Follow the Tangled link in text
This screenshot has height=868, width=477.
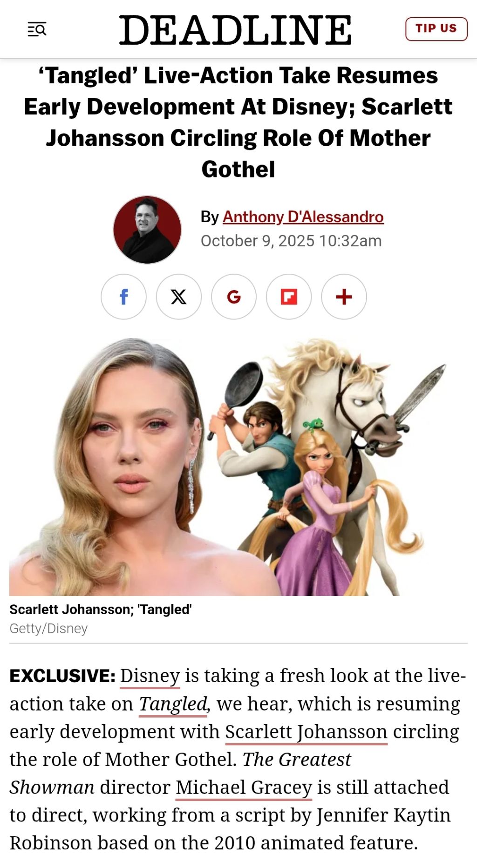(x=173, y=704)
